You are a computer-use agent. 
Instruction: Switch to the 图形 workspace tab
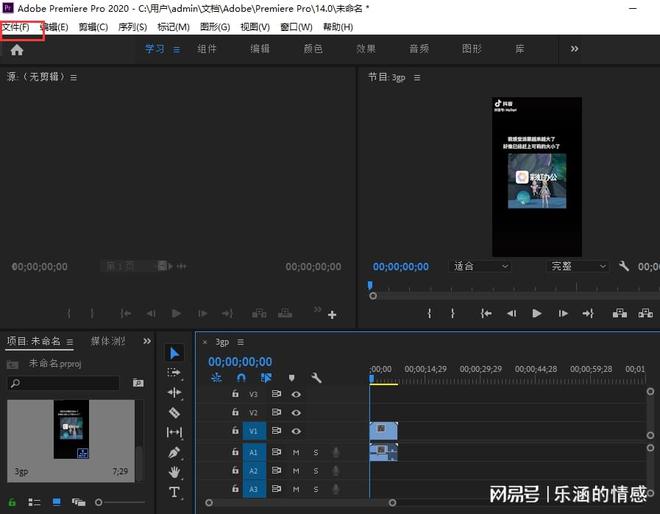471,49
